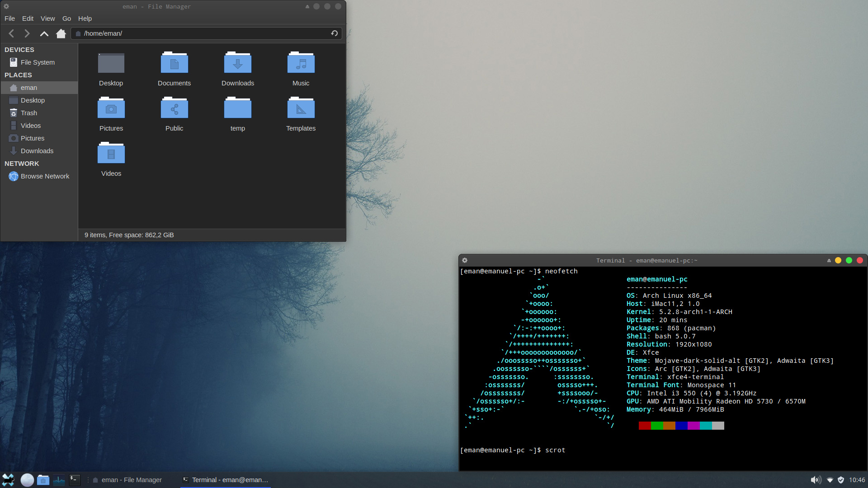
Task: Select File System in the Devices sidebar
Action: click(39, 62)
